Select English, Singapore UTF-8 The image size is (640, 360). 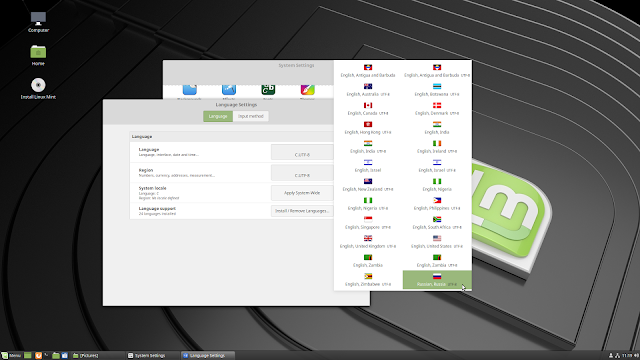tap(368, 223)
